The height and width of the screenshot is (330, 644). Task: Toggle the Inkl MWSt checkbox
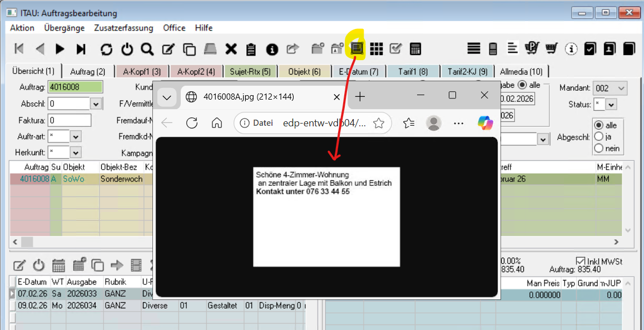[581, 261]
